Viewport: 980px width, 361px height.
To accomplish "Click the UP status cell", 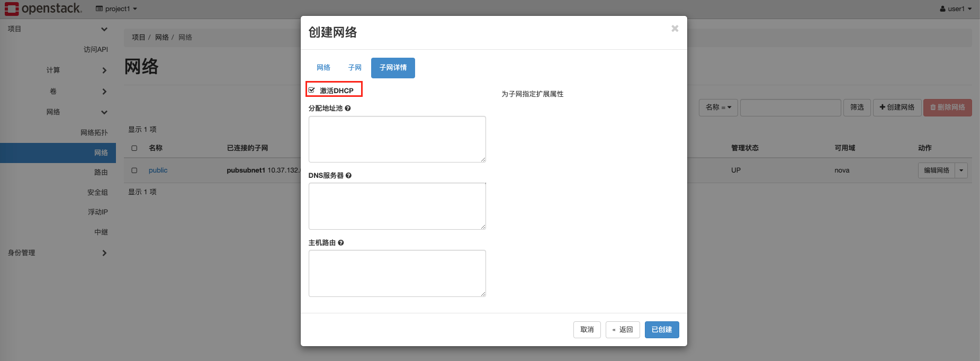I will (x=736, y=170).
